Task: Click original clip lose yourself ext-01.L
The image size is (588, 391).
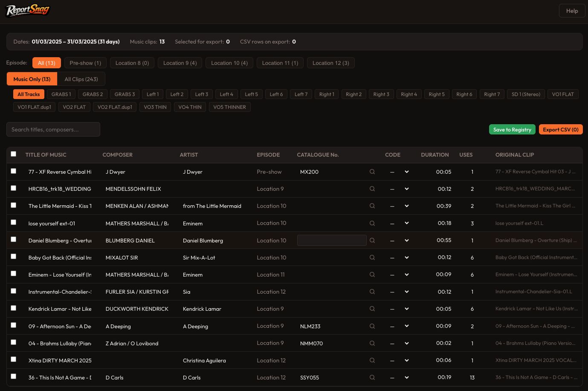Action: pyautogui.click(x=519, y=223)
